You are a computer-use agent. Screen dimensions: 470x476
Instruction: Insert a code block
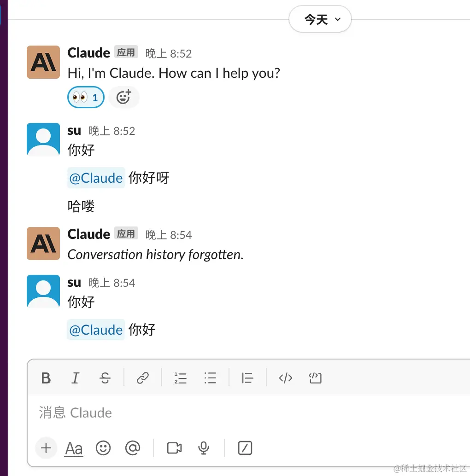click(315, 378)
